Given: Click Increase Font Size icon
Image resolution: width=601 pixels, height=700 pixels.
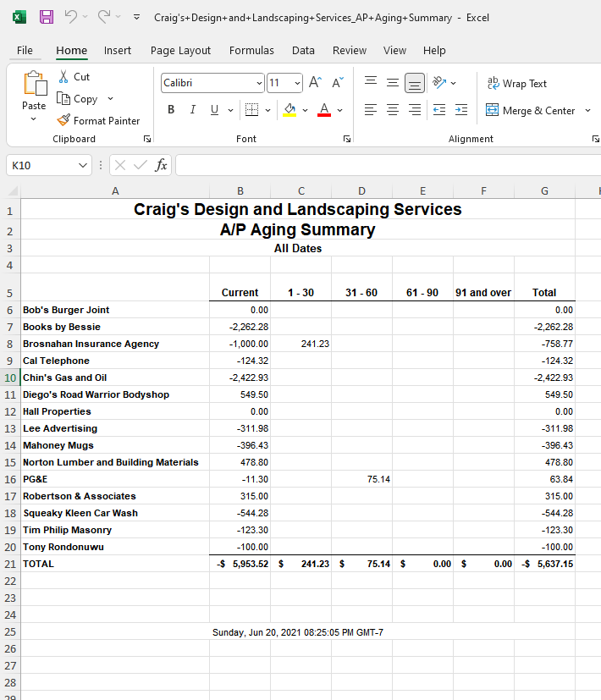Looking at the screenshot, I should pyautogui.click(x=315, y=83).
